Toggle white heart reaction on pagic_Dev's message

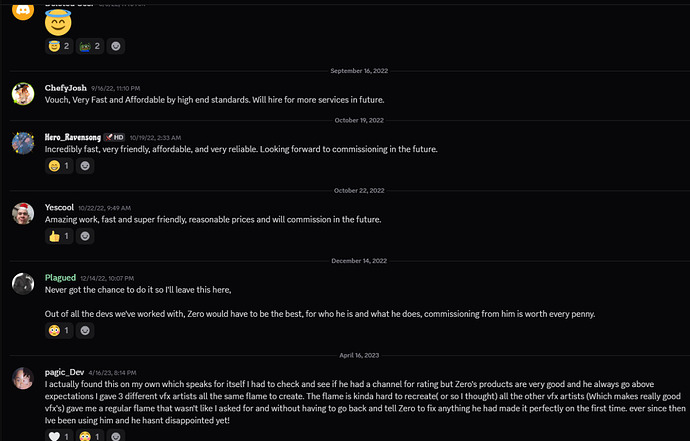[x=59, y=435]
